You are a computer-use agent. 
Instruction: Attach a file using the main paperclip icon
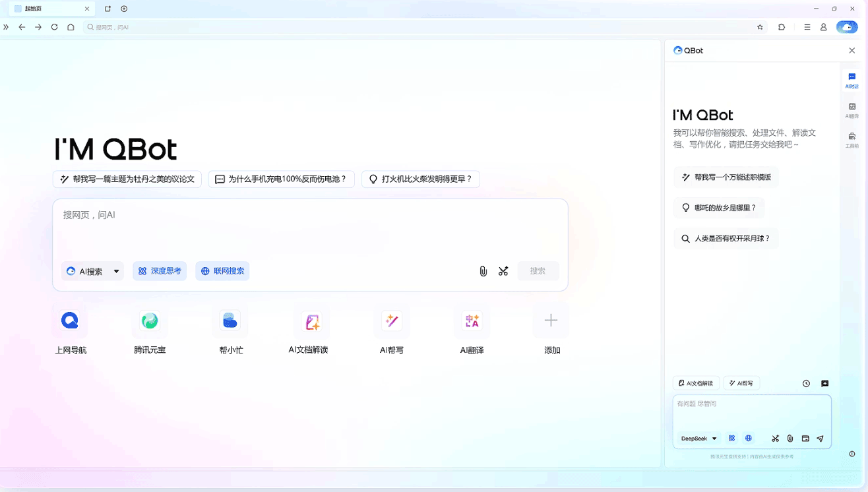click(x=483, y=271)
